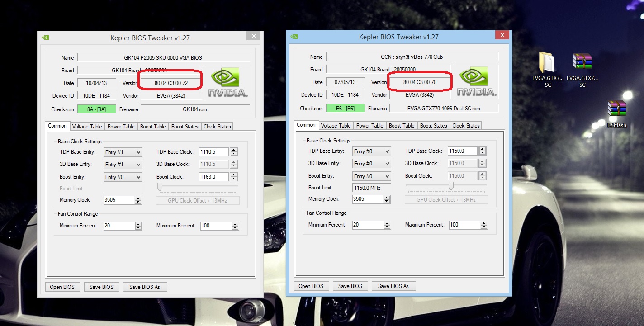Screen dimensions: 644x326
Task: Show Boost States tab in GK104.rom window
Action: (185, 127)
